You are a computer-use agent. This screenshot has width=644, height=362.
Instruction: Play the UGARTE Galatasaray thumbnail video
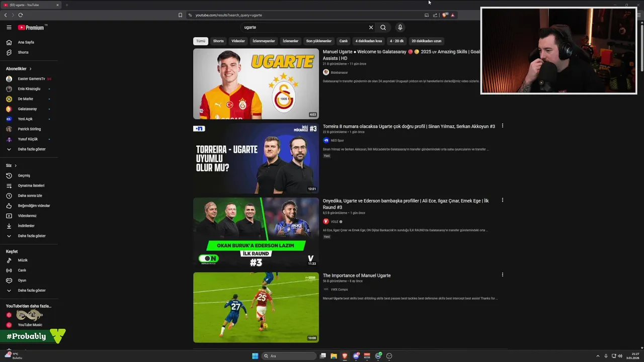[256, 84]
